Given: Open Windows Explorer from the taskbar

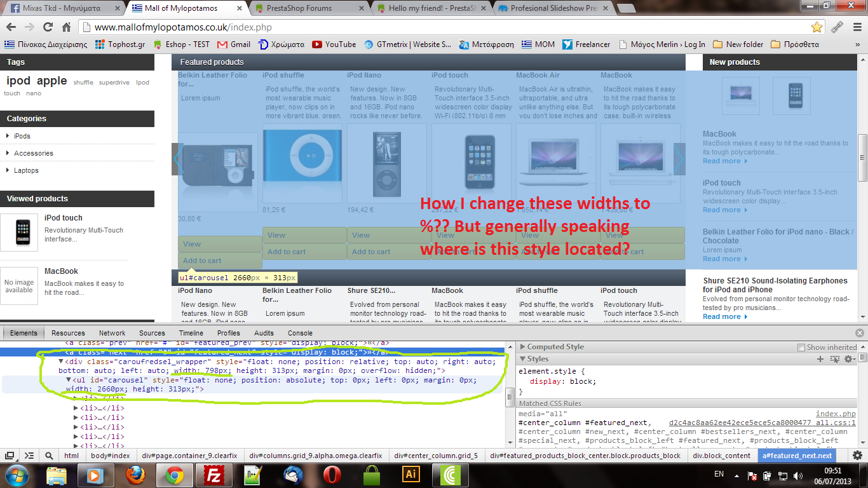Looking at the screenshot, I should pyautogui.click(x=57, y=475).
